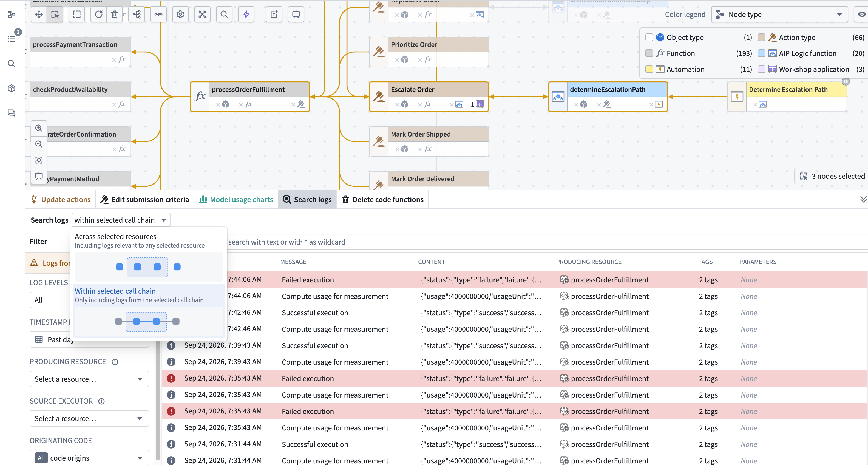Open graph settings gear icon
The width and height of the screenshot is (868, 465).
(x=180, y=15)
